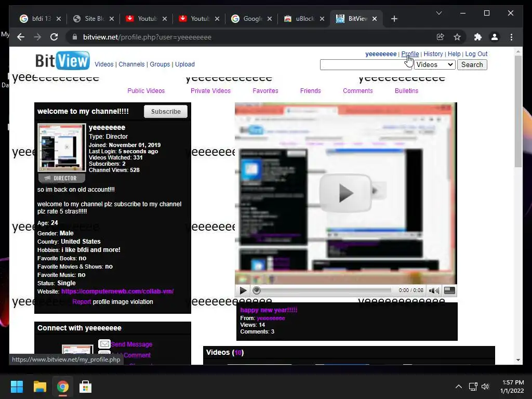Go back with the browser back arrow
This screenshot has width=532, height=399.
(21, 37)
